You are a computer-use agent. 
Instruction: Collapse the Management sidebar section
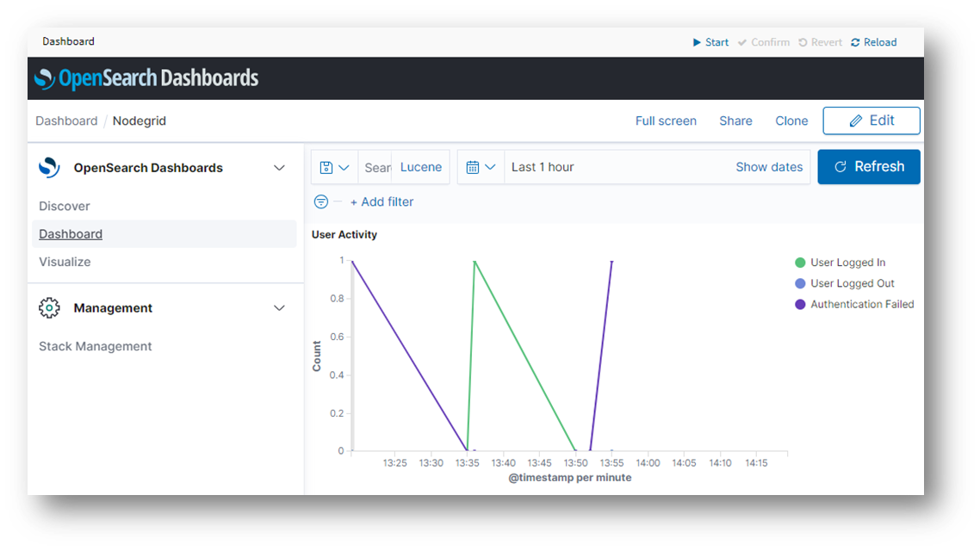[x=279, y=308]
